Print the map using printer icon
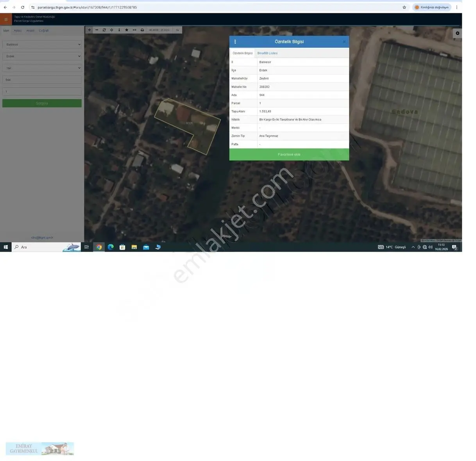476x461 pixels. coord(142,30)
